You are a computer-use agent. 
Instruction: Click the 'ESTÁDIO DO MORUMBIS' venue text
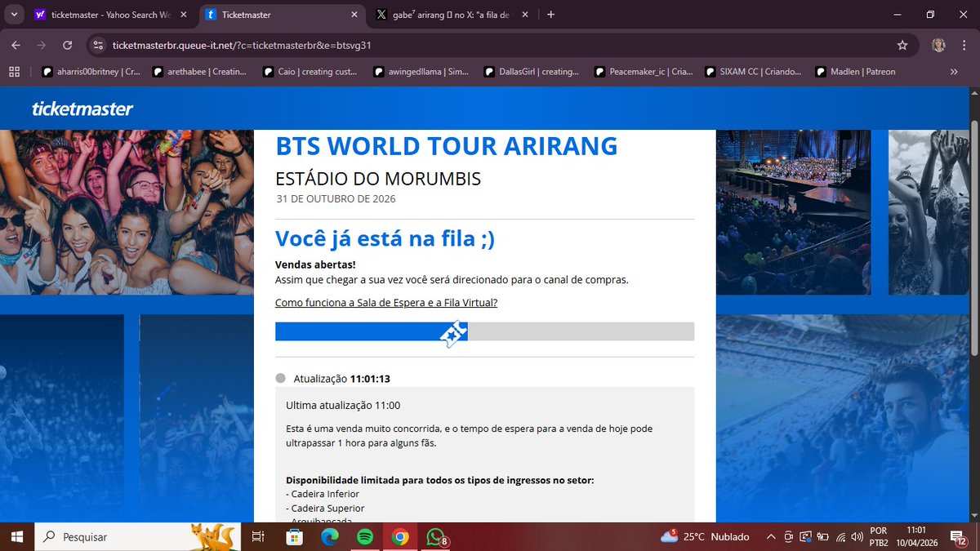click(x=378, y=179)
